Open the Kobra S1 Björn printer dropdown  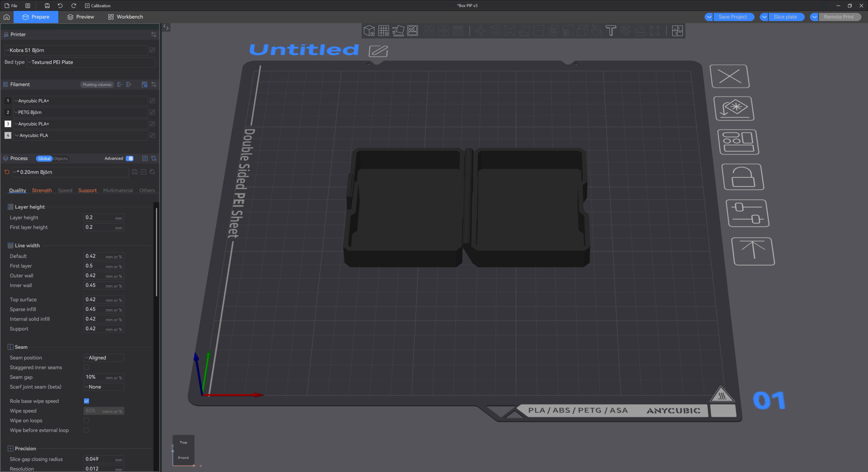point(76,50)
